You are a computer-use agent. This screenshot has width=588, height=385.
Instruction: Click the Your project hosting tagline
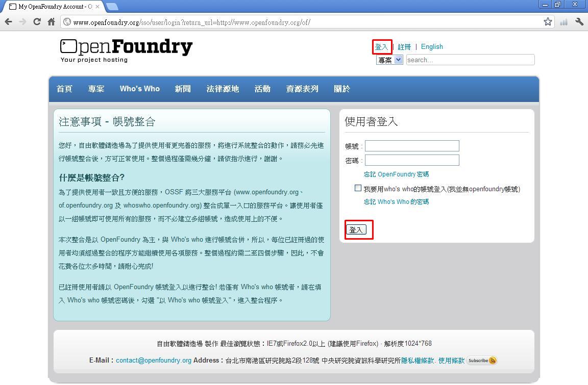(x=94, y=60)
